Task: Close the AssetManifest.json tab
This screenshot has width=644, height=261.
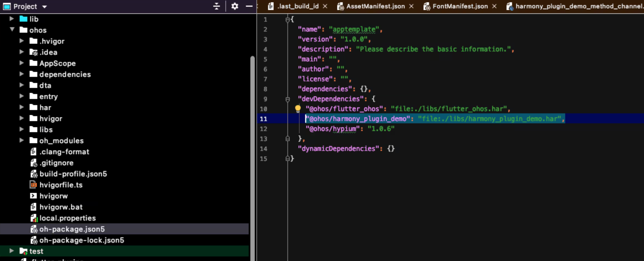Action: pyautogui.click(x=411, y=6)
